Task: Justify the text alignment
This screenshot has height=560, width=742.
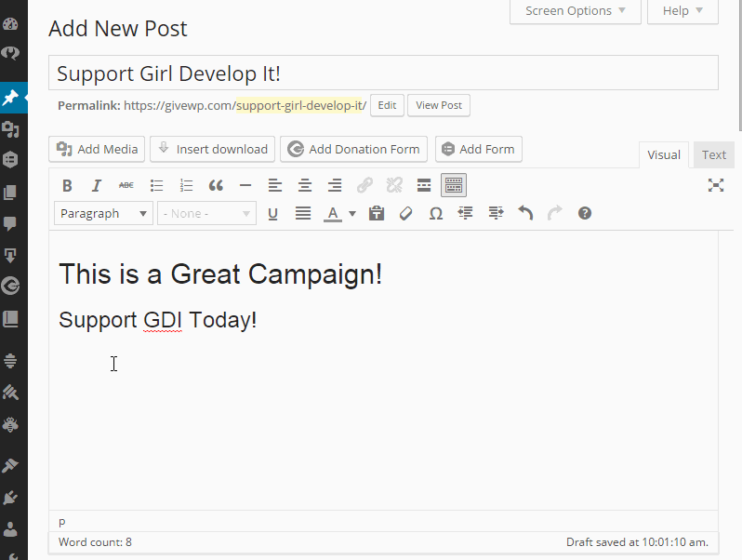Action: click(303, 214)
